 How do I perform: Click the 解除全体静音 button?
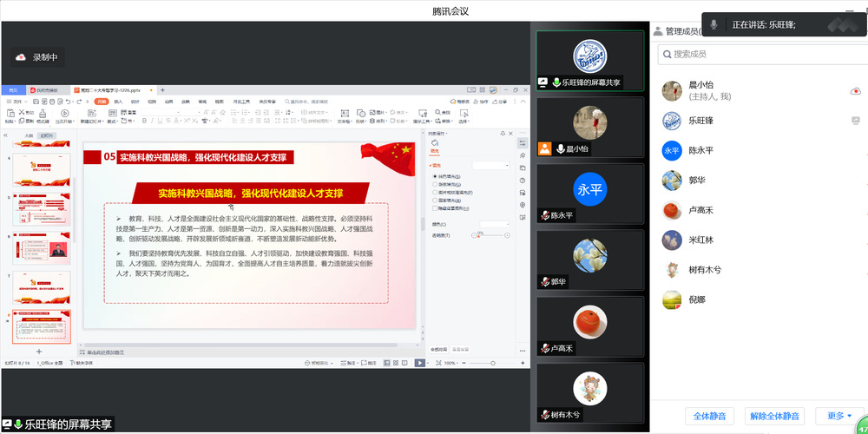775,416
